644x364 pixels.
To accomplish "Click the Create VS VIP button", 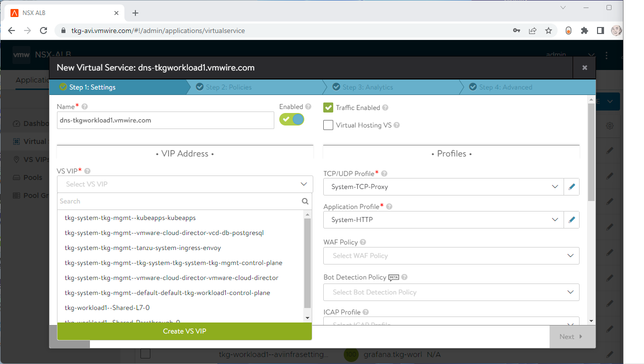I will pos(184,331).
